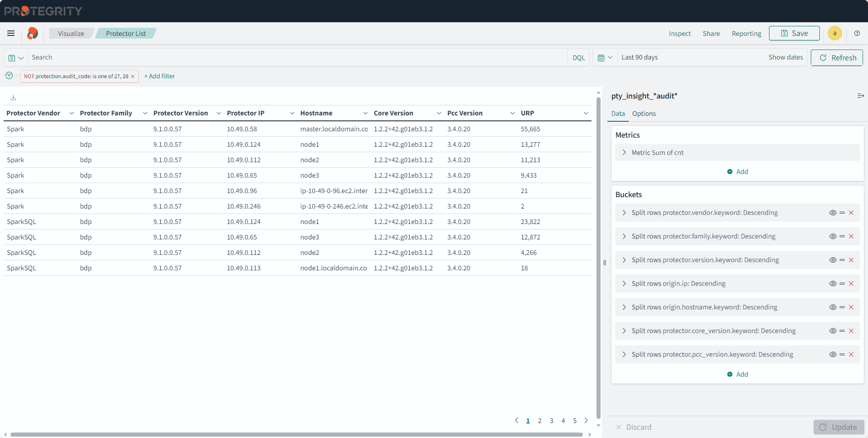
Task: Toggle visibility of origin.ip bucket
Action: click(x=833, y=284)
